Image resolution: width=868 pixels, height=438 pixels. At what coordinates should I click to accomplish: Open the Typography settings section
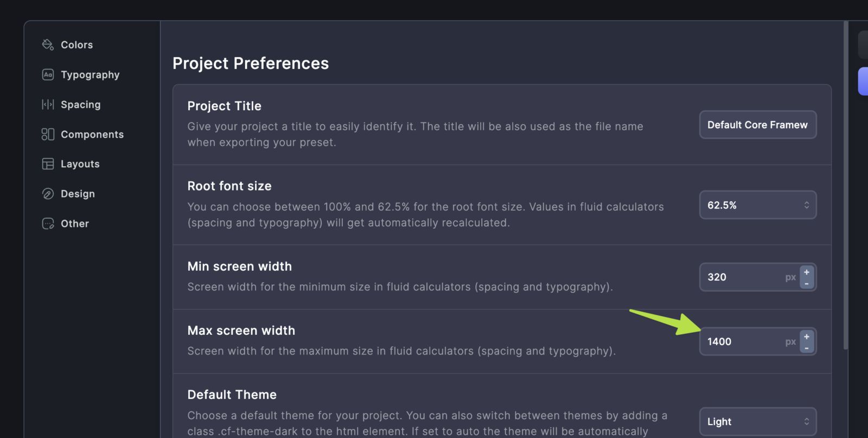pos(90,74)
